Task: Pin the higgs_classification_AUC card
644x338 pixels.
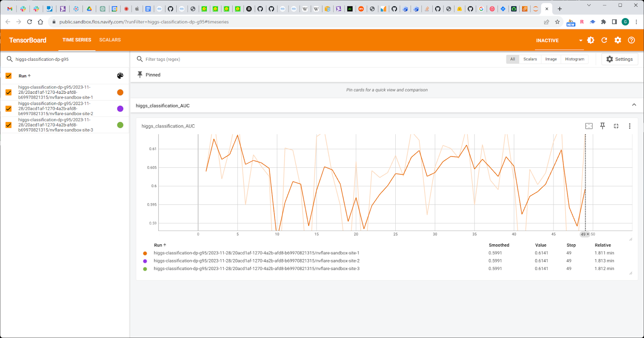Action: pyautogui.click(x=603, y=126)
